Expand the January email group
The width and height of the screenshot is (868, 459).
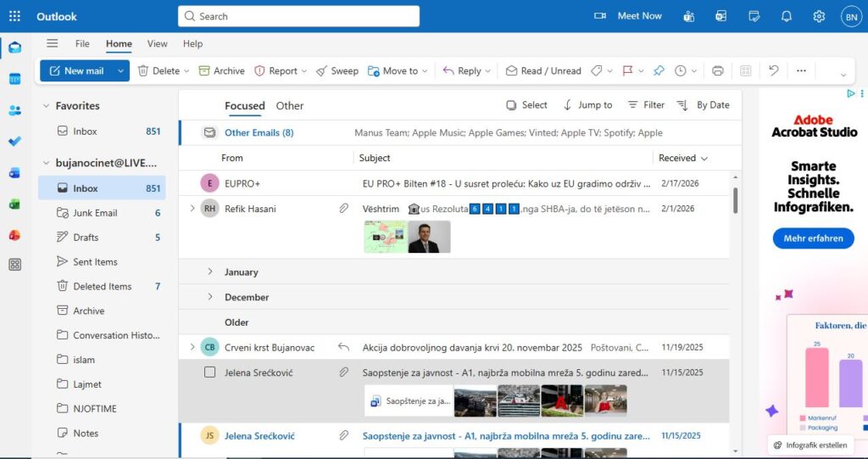tap(210, 272)
